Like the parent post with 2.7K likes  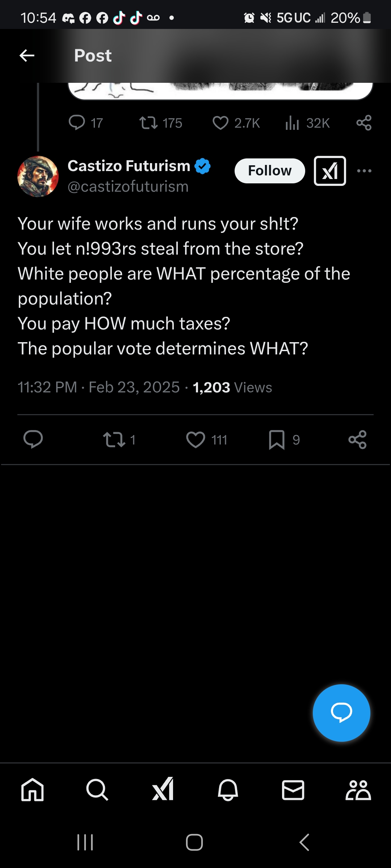pyautogui.click(x=220, y=123)
